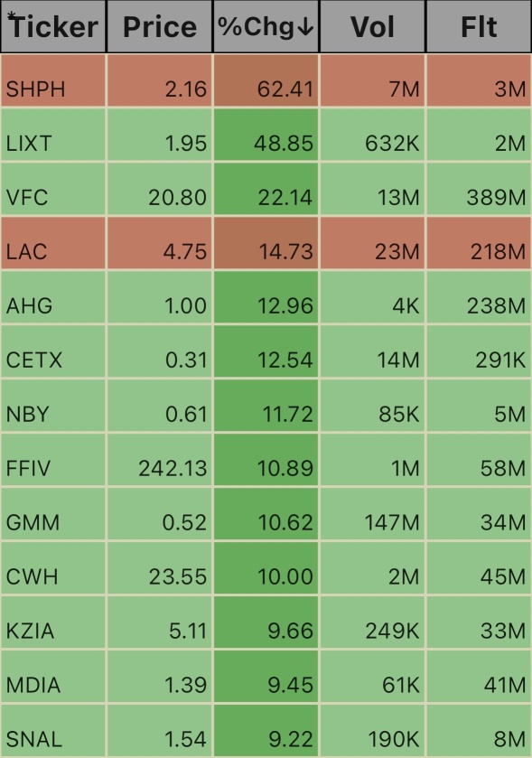The width and height of the screenshot is (532, 758).
Task: Select the AHG ticker
Action: coord(29,306)
